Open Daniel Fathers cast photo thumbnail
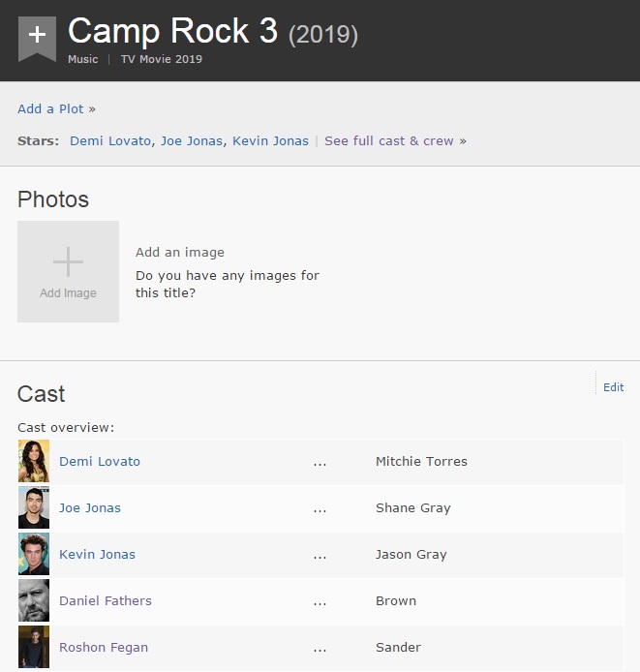This screenshot has height=672, width=640. click(34, 600)
